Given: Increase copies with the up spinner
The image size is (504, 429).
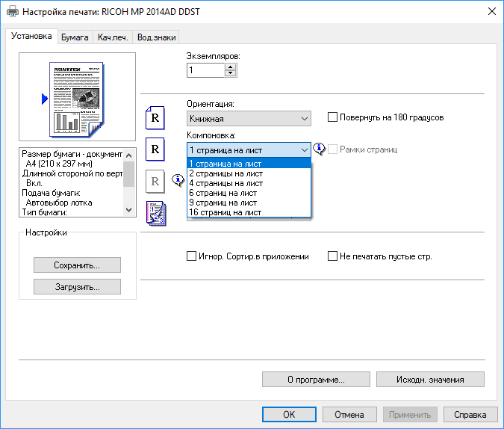Looking at the screenshot, I should 230,67.
